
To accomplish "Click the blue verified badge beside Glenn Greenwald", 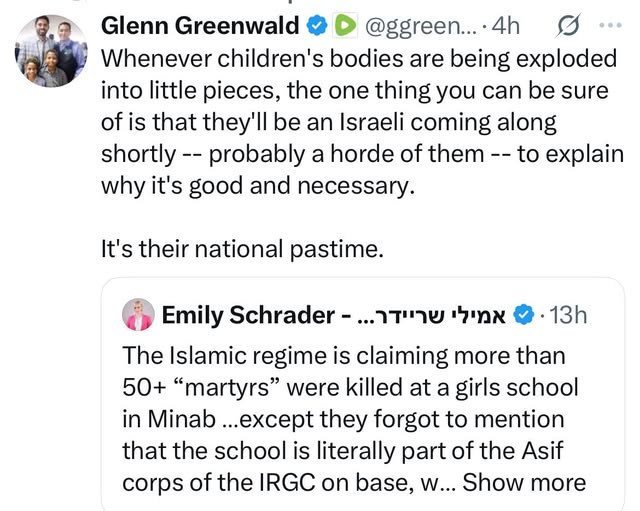I will pos(314,24).
